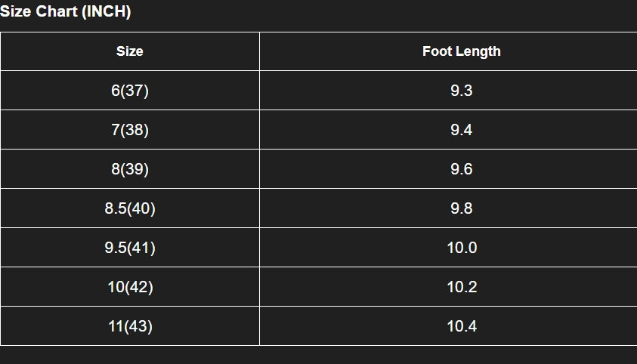The image size is (637, 364).
Task: Click the Size Chart (INCH) heading
Action: pyautogui.click(x=66, y=11)
